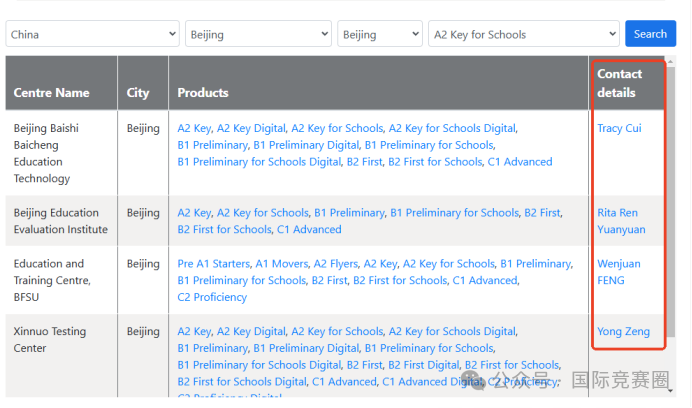
Task: Click A1 Movers link
Action: click(x=282, y=264)
